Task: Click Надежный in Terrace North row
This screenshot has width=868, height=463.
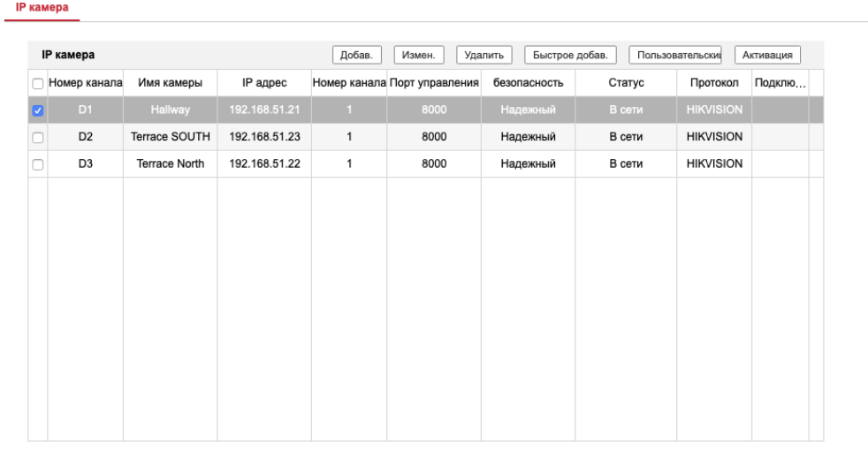Action: tap(528, 163)
